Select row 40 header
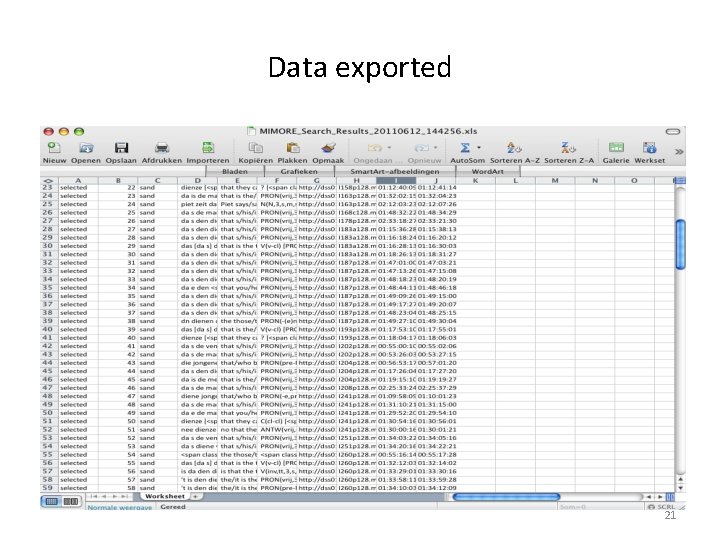 pyautogui.click(x=48, y=329)
